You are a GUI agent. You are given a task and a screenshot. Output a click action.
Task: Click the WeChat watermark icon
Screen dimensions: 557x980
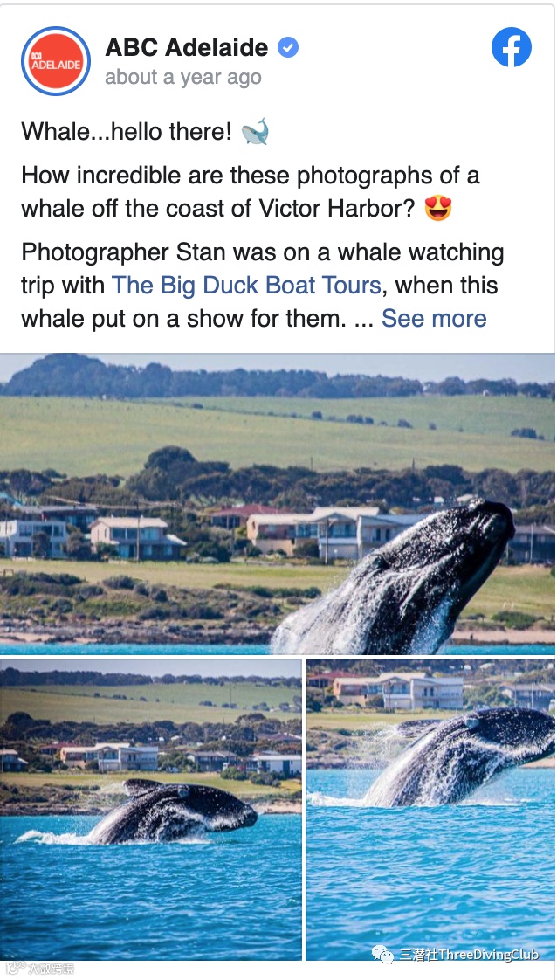click(382, 954)
